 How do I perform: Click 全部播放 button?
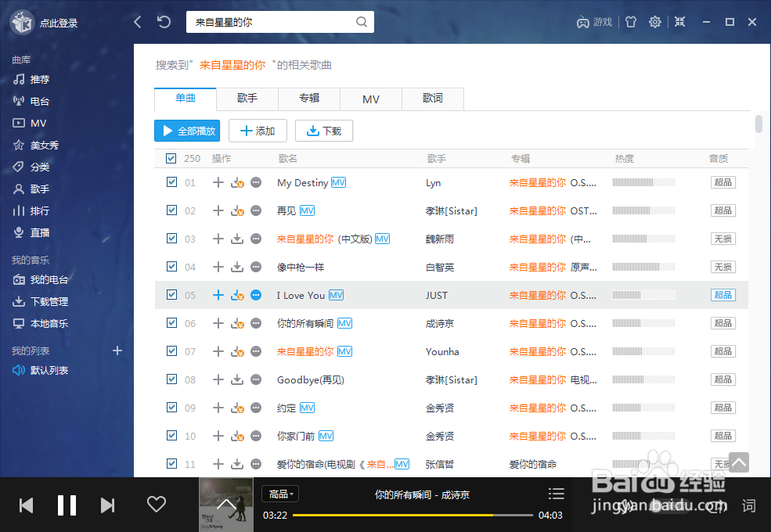[x=187, y=131]
